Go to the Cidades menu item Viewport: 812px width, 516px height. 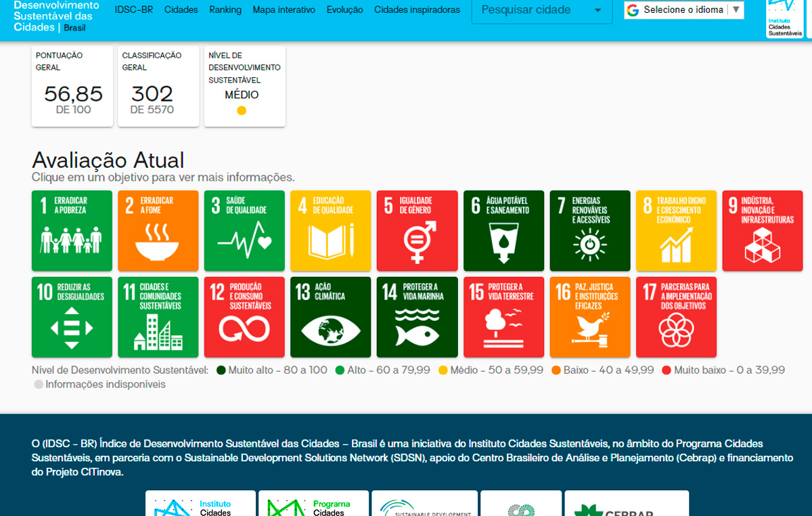point(181,10)
